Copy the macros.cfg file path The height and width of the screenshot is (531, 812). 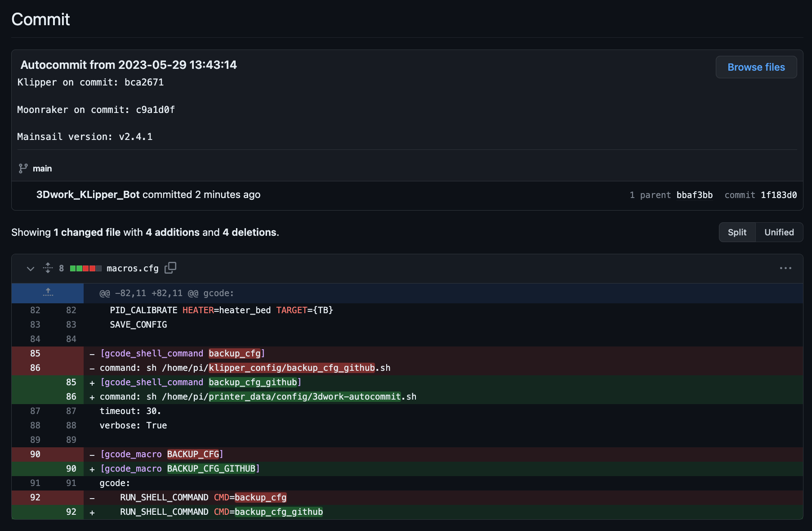(170, 268)
